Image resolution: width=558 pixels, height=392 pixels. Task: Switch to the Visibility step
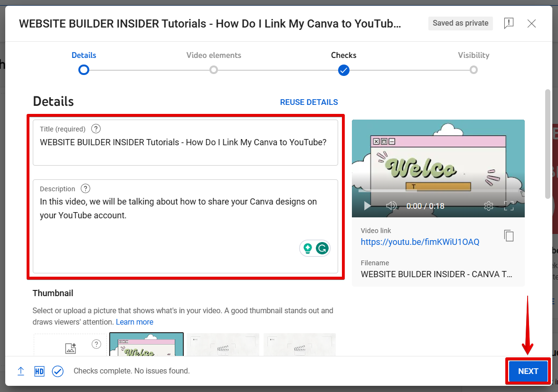pos(473,70)
